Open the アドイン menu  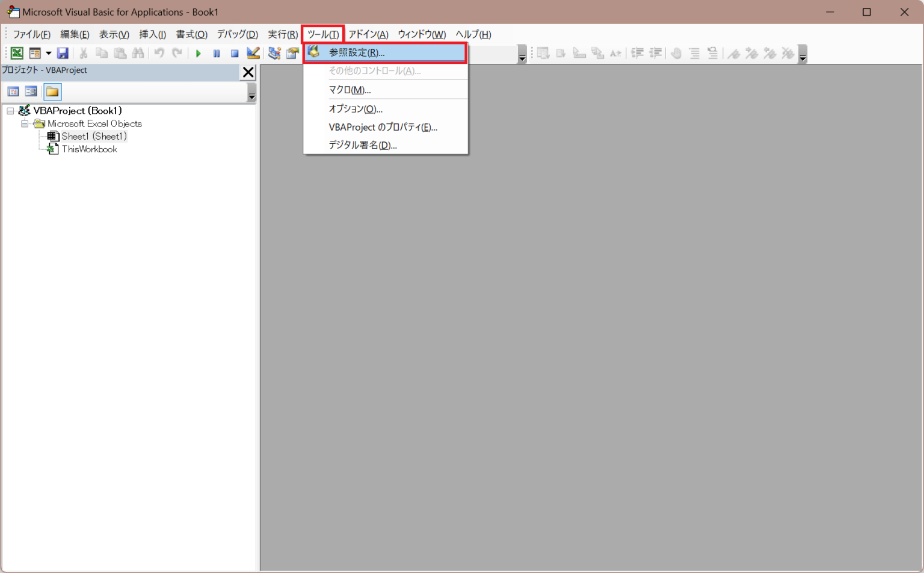tap(369, 34)
